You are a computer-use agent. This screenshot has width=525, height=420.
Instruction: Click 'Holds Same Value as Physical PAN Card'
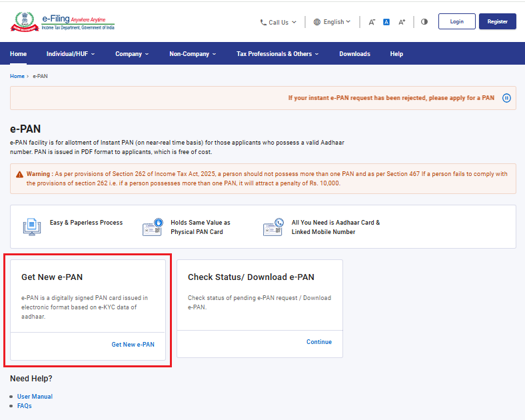point(201,227)
